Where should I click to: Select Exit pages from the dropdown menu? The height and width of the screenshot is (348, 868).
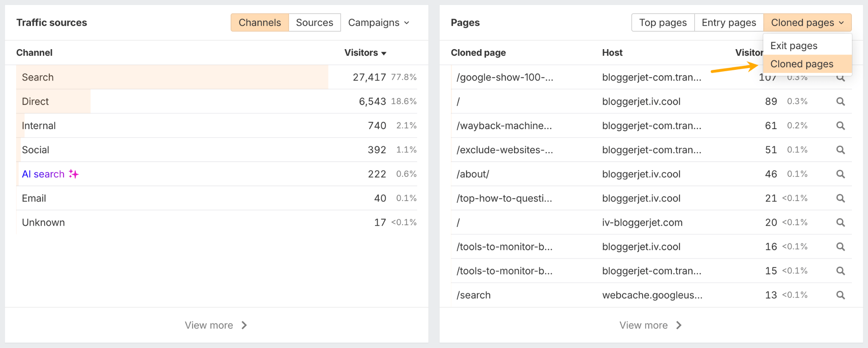pyautogui.click(x=793, y=46)
